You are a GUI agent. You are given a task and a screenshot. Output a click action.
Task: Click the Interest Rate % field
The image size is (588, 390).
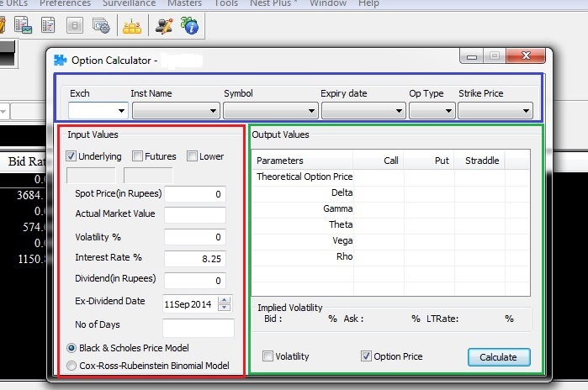[x=195, y=259]
